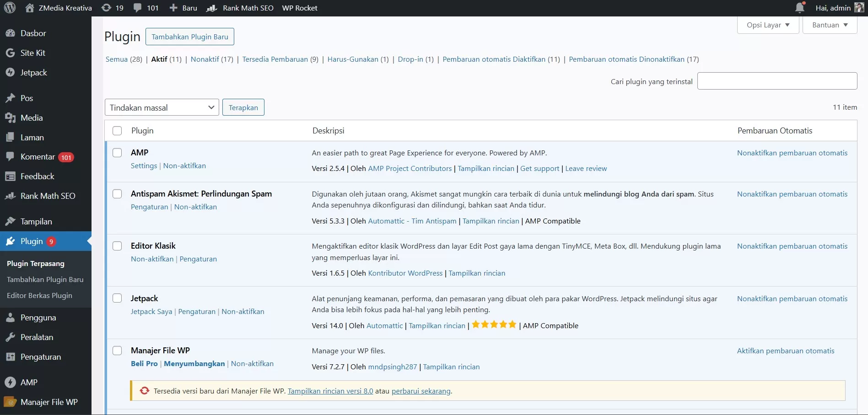Viewport: 868px width, 415px height.
Task: Click Aktifkan pembaruan otomatis for Manajer File WP
Action: 786,351
